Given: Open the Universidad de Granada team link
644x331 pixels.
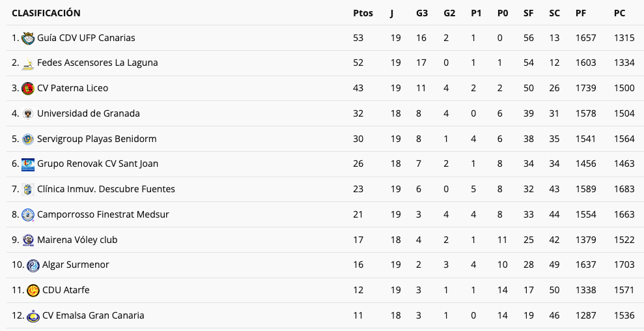Looking at the screenshot, I should pyautogui.click(x=89, y=113).
